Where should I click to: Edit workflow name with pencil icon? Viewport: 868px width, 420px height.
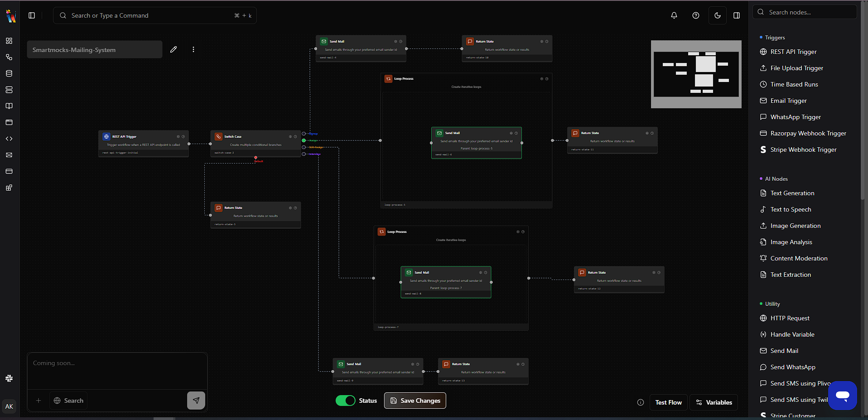pyautogui.click(x=174, y=49)
